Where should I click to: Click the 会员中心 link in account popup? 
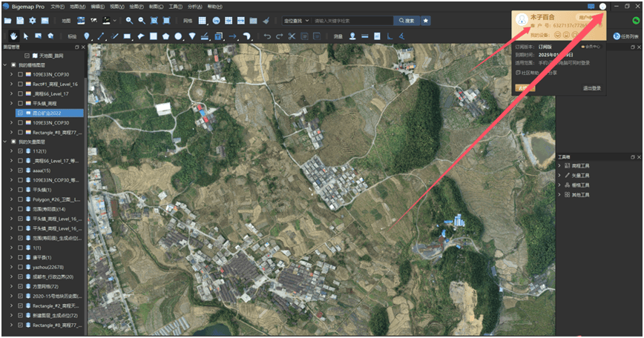(591, 47)
